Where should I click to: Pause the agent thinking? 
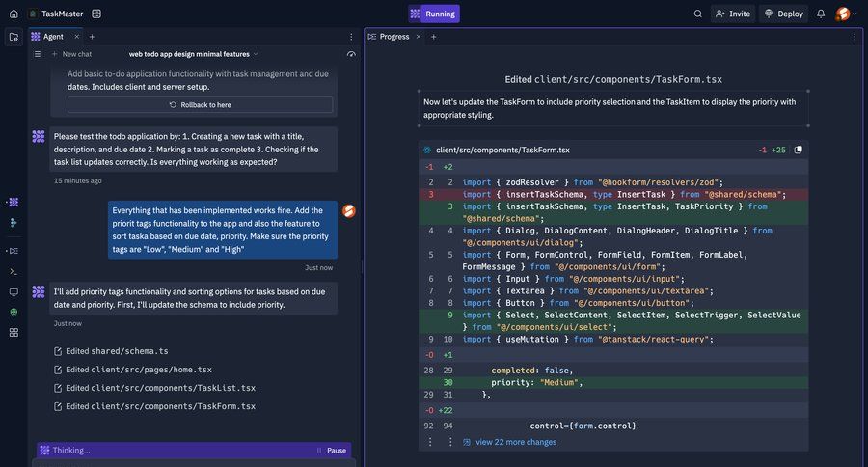pyautogui.click(x=332, y=451)
